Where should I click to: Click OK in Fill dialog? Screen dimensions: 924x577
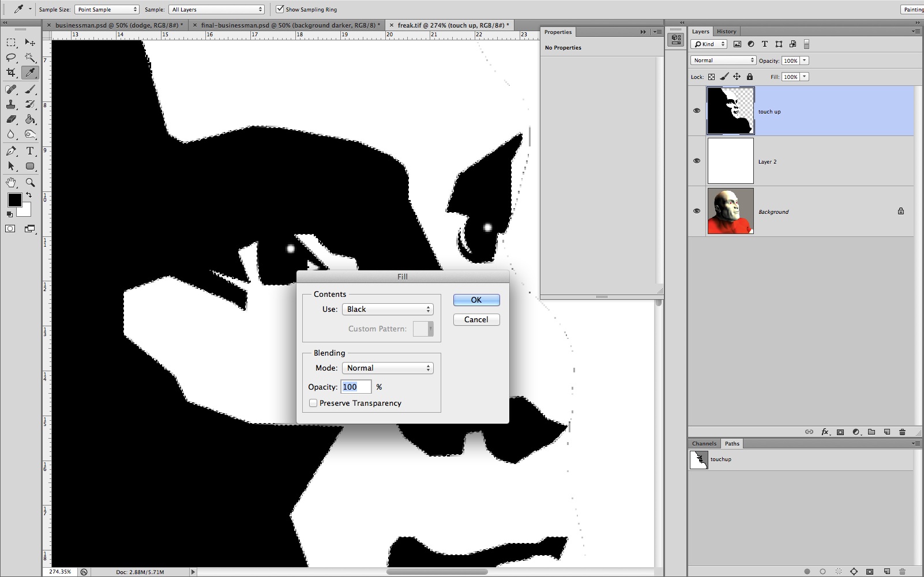coord(476,300)
